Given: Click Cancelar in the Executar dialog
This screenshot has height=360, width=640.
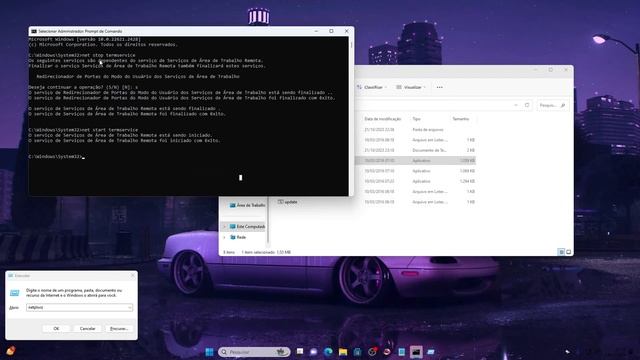Looking at the screenshot, I should [87, 329].
